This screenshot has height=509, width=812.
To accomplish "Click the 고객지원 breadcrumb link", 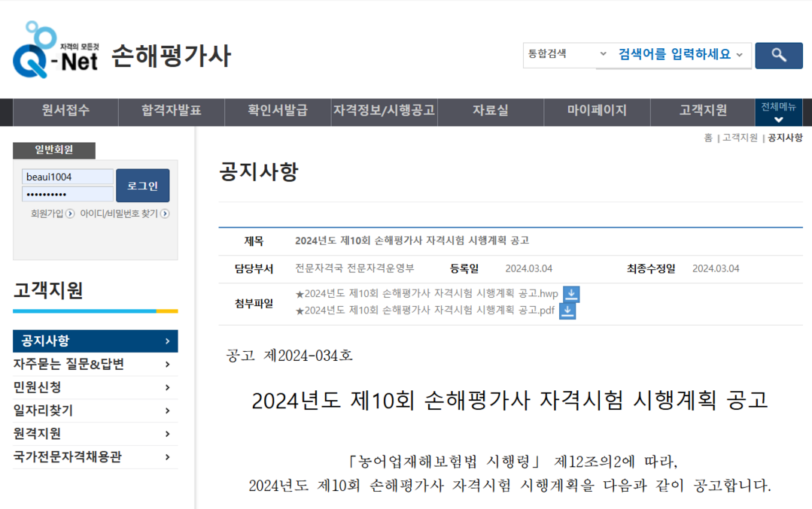I will tap(740, 138).
